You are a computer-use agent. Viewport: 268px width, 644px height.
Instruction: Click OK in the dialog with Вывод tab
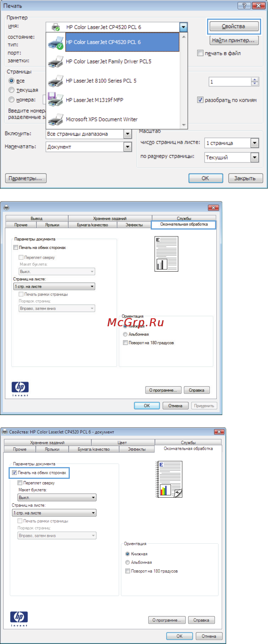(147, 406)
